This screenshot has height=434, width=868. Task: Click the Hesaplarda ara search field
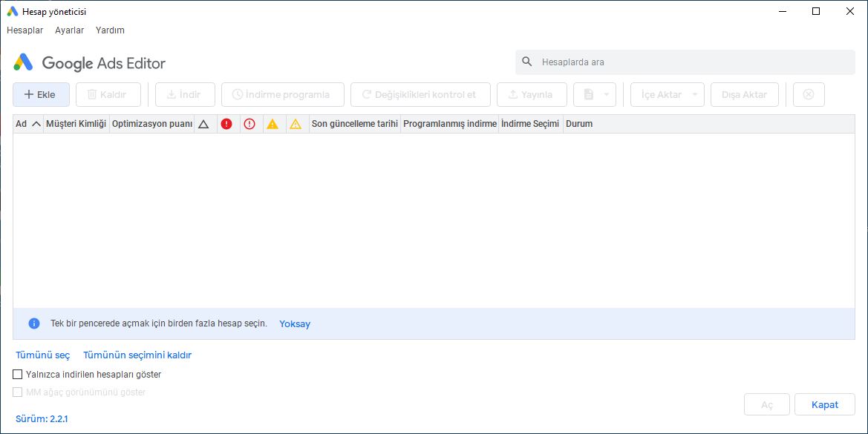point(685,62)
